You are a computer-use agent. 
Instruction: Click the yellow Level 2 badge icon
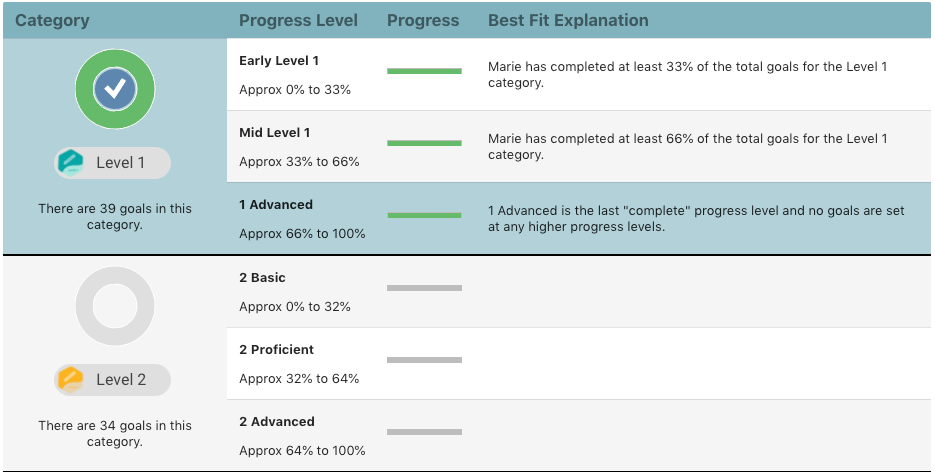(x=71, y=380)
